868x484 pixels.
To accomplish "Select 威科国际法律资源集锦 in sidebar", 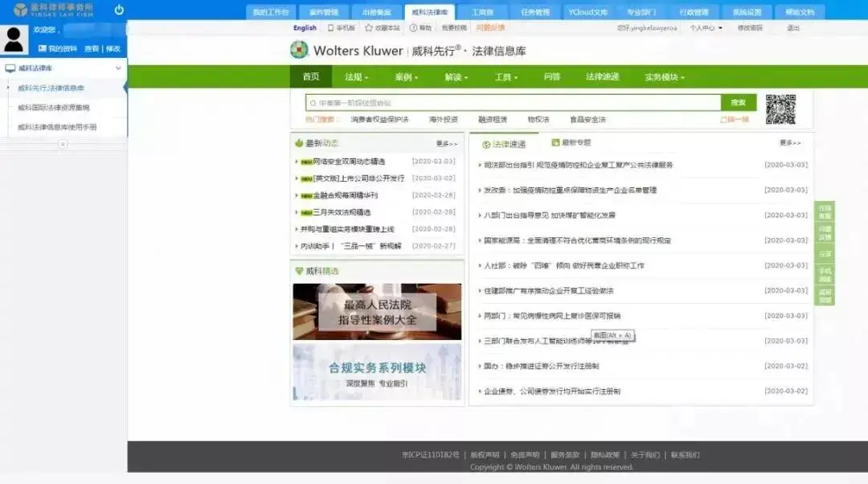I will (54, 108).
